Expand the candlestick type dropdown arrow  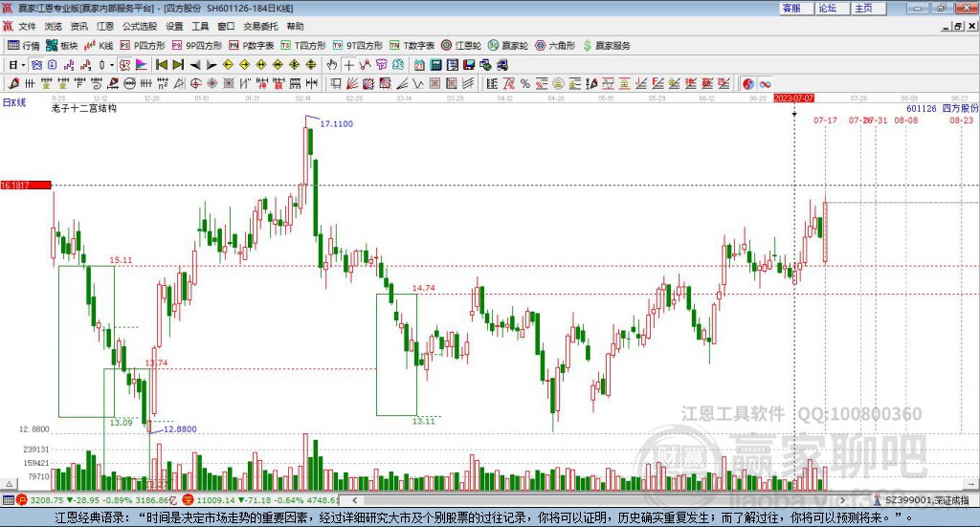112,65
